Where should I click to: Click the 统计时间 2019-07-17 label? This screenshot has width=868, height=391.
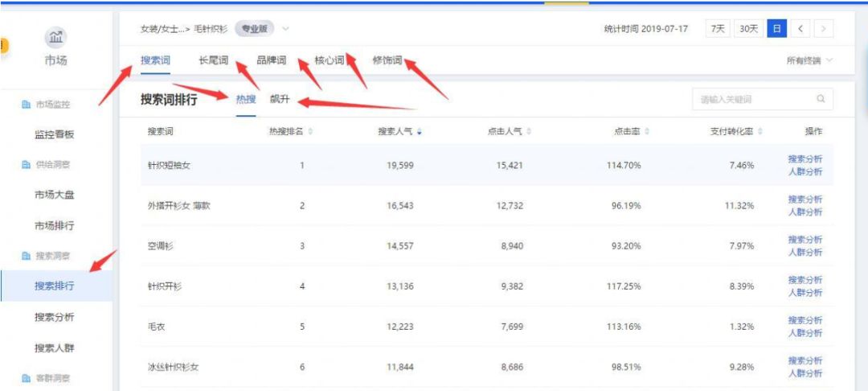pos(646,29)
